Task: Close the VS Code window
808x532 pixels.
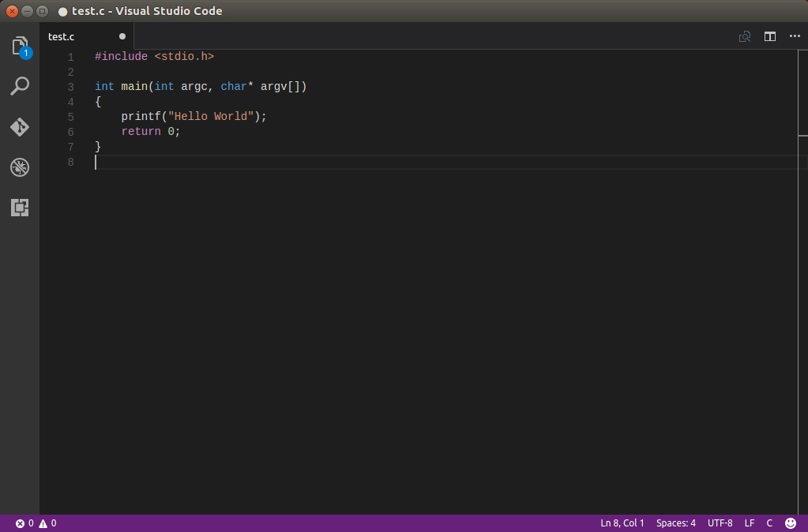Action: tap(12, 11)
